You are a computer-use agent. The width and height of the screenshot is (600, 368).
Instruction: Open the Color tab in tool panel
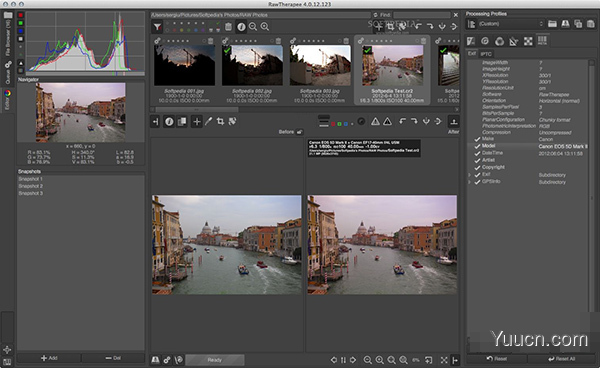click(x=499, y=41)
